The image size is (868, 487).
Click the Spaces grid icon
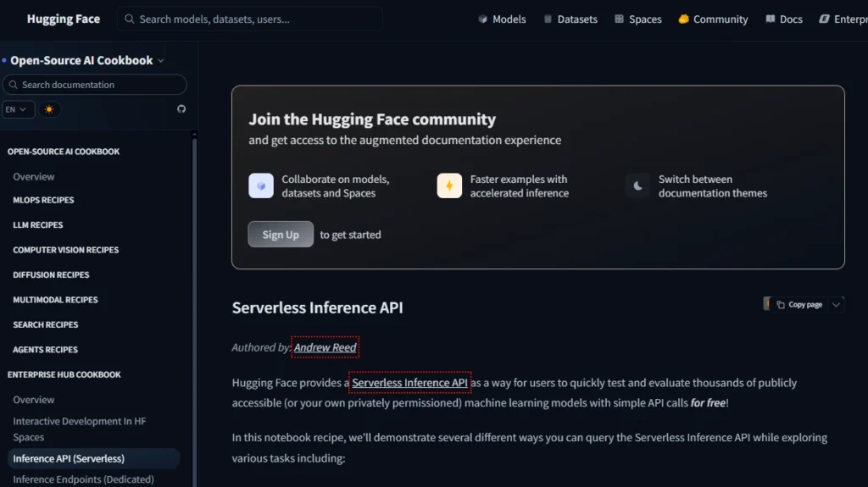pyautogui.click(x=619, y=19)
